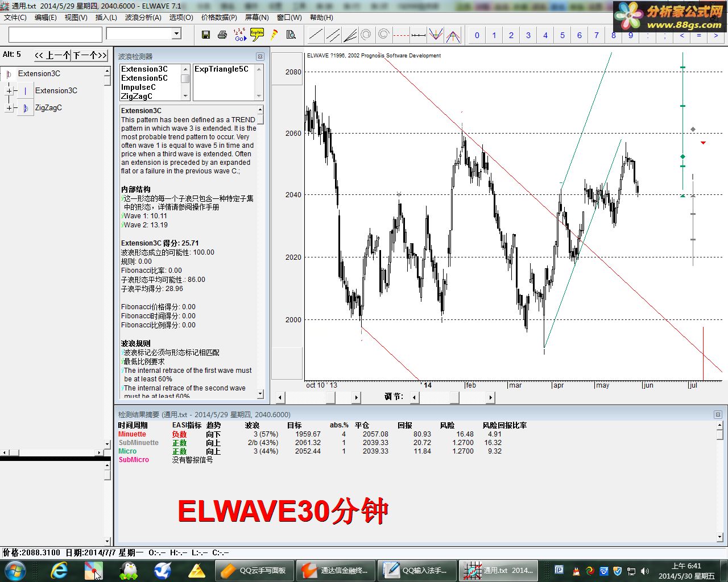728x582 pixels.
Task: Click the greater-than wave degree button
Action: pyautogui.click(x=716, y=35)
